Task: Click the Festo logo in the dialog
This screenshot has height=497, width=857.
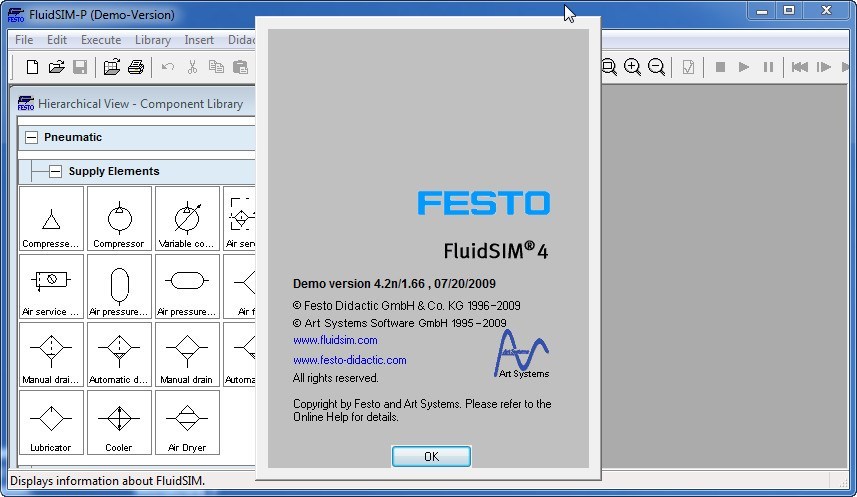Action: pyautogui.click(x=484, y=203)
